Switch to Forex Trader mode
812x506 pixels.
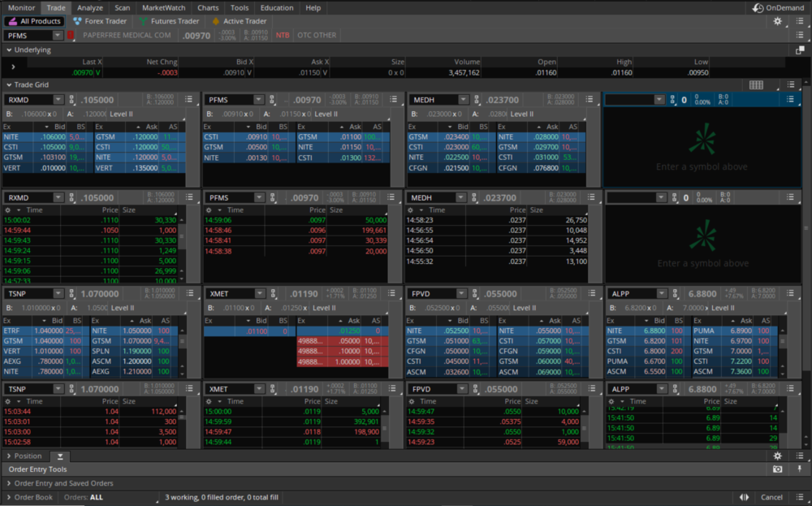point(100,21)
